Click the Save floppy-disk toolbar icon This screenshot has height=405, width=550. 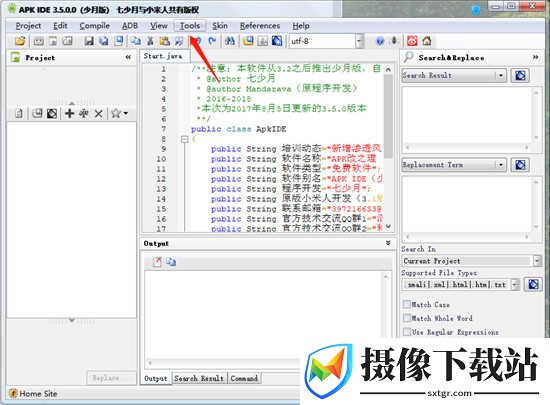click(89, 41)
